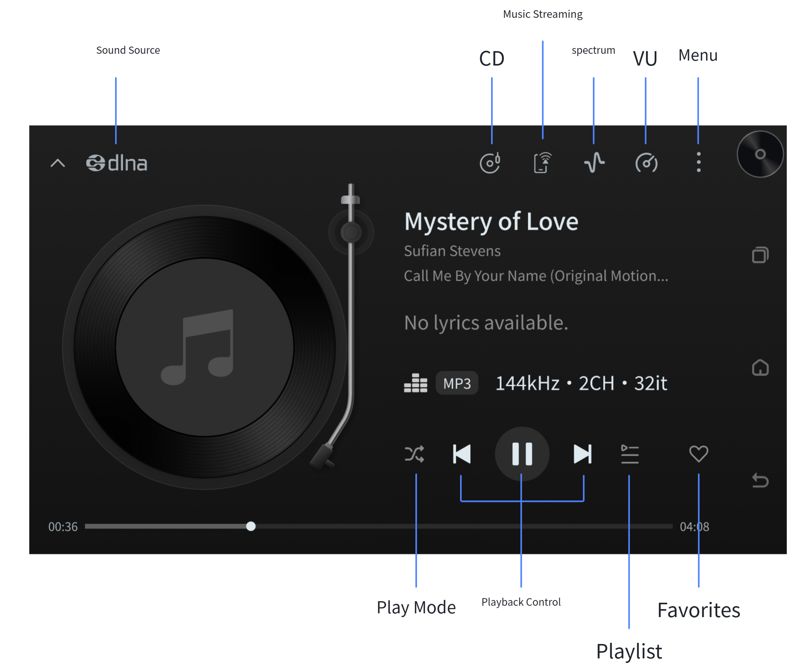Image resolution: width=802 pixels, height=672 pixels.
Task: Open the playlist queue icon
Action: (630, 454)
